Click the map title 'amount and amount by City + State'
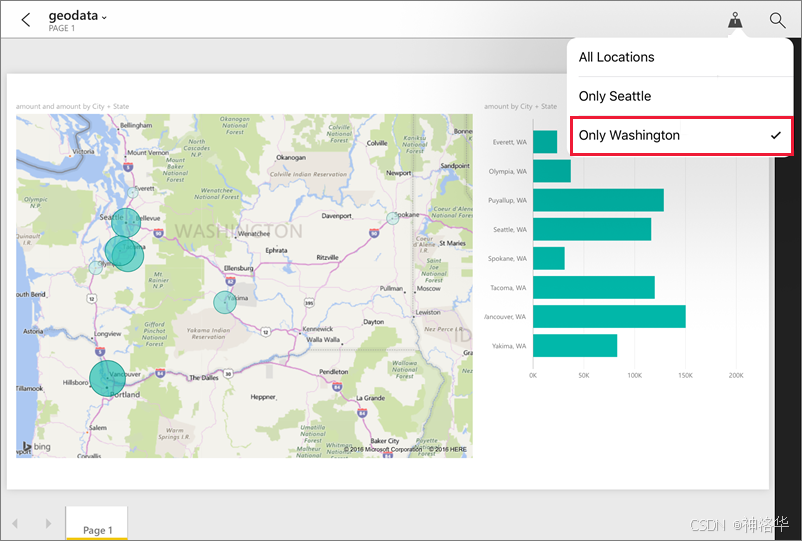Image resolution: width=802 pixels, height=541 pixels. (72, 106)
